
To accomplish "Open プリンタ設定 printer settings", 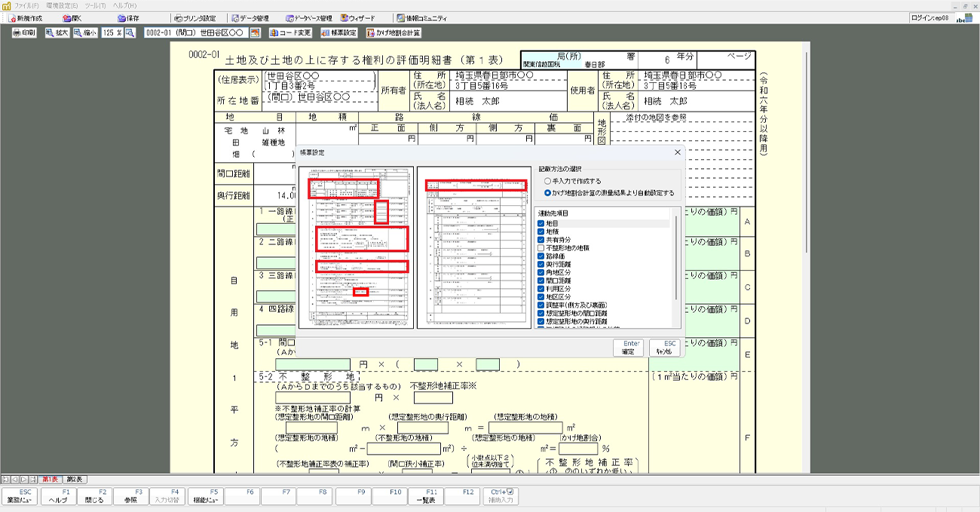I will [x=194, y=18].
